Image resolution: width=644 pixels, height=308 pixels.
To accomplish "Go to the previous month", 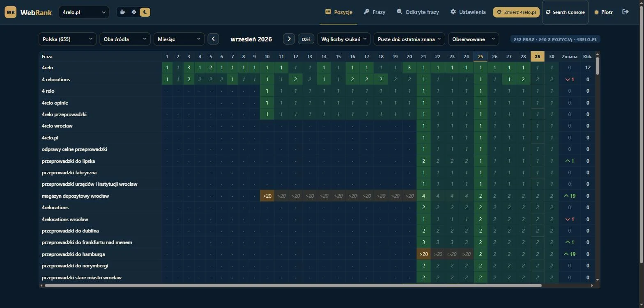I will tap(213, 39).
